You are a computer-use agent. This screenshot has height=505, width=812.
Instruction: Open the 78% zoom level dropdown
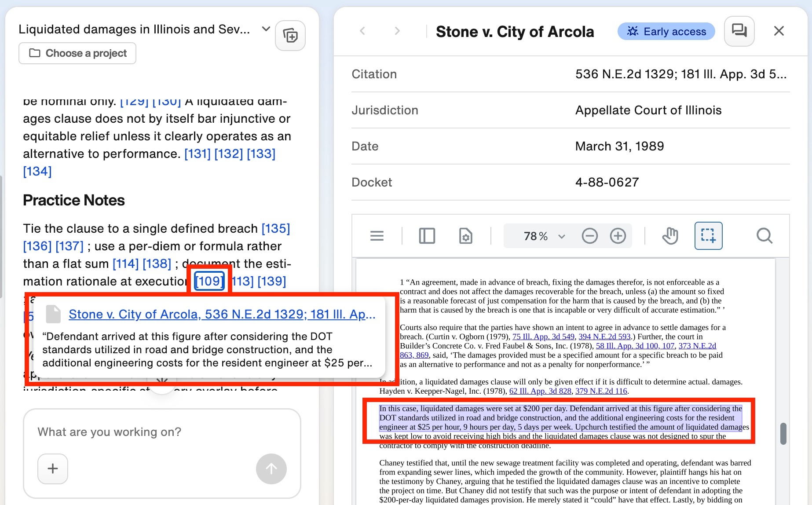544,236
